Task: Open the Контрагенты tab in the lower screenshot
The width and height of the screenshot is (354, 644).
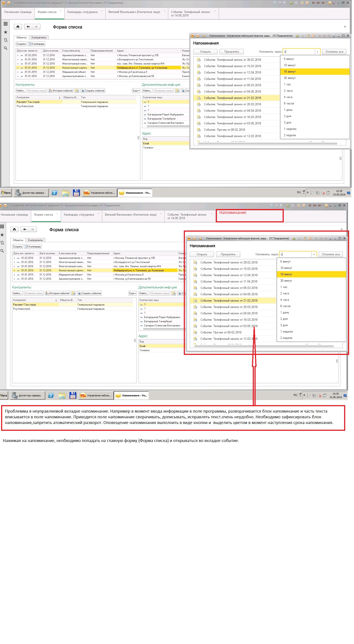Action: click(x=35, y=240)
